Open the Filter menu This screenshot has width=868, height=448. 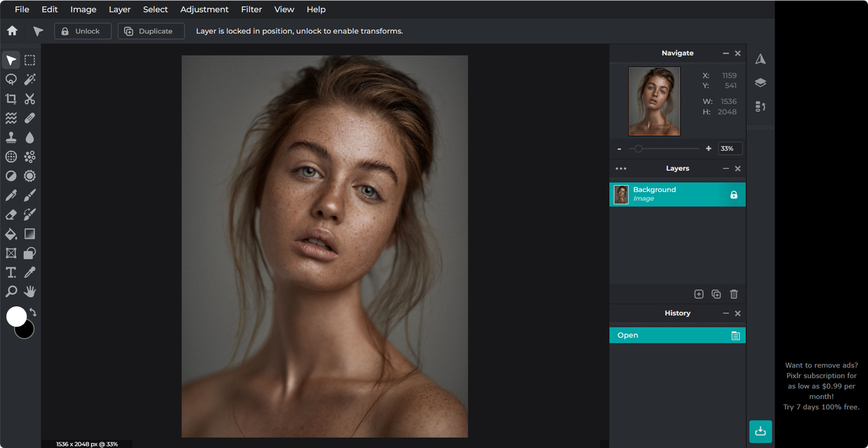(252, 9)
